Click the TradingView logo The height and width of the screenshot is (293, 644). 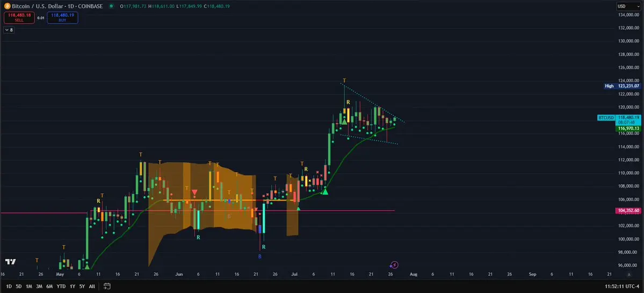[11, 262]
